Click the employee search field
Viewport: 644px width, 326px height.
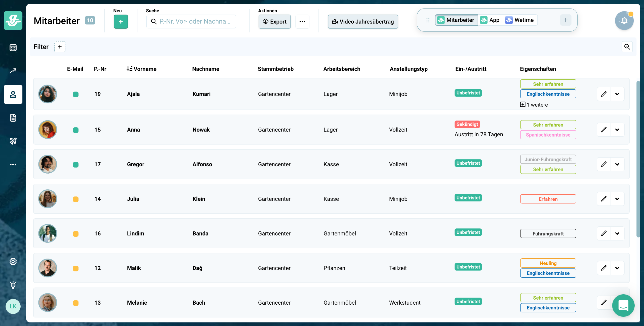coord(191,22)
